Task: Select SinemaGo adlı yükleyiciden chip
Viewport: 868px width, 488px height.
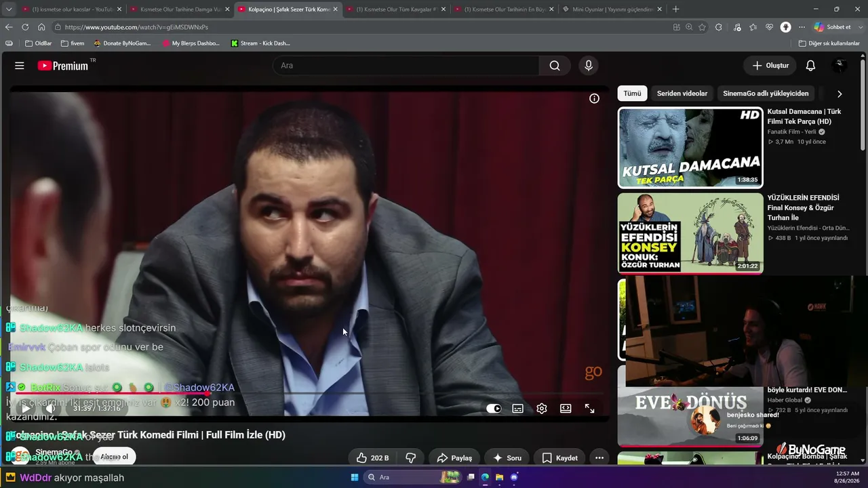Action: point(766,94)
